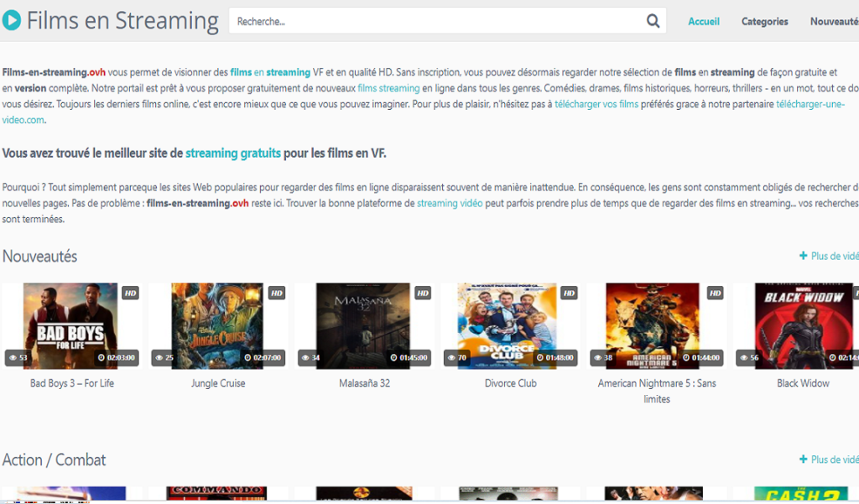Click 'American Nightmare 5 : Sans limites' title

click(x=657, y=391)
